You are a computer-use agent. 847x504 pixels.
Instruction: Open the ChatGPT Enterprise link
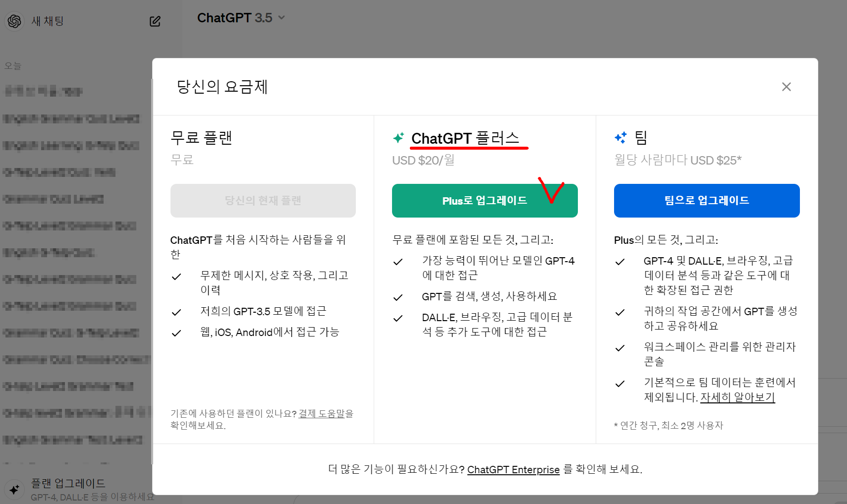point(513,469)
